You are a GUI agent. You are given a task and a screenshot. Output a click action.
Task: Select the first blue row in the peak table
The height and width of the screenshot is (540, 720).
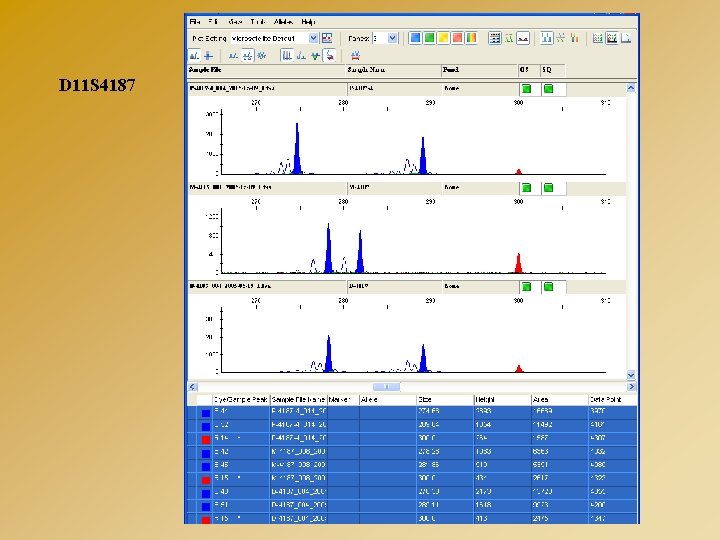[x=412, y=412]
